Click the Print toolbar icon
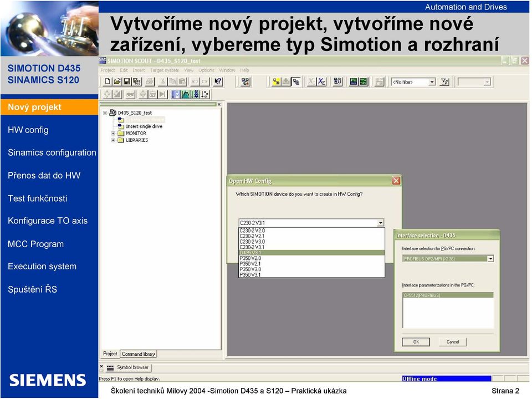Viewport: 532px width, 399px height. tap(150, 81)
